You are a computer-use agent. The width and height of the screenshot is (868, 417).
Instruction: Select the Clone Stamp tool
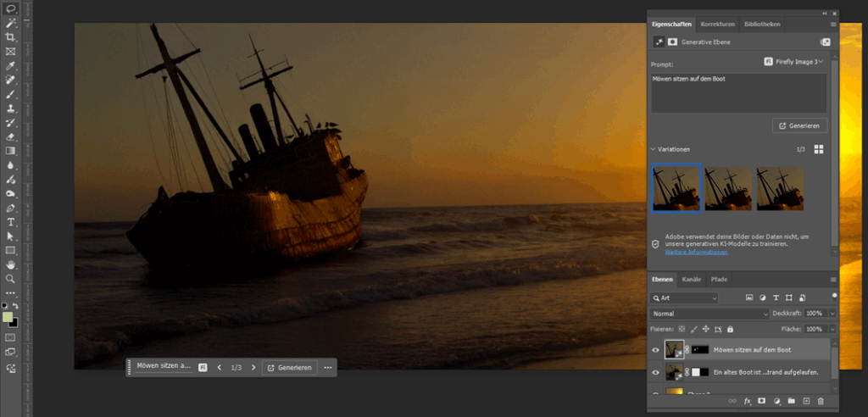(10, 108)
